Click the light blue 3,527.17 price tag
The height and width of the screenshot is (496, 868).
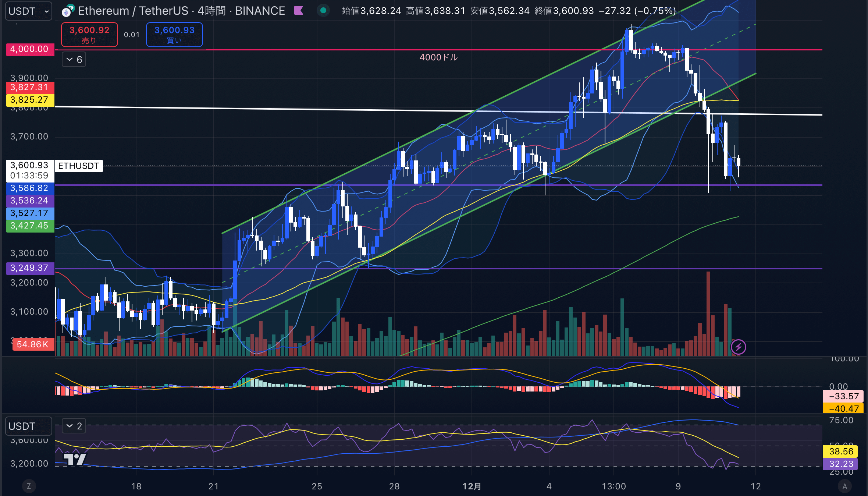(30, 213)
